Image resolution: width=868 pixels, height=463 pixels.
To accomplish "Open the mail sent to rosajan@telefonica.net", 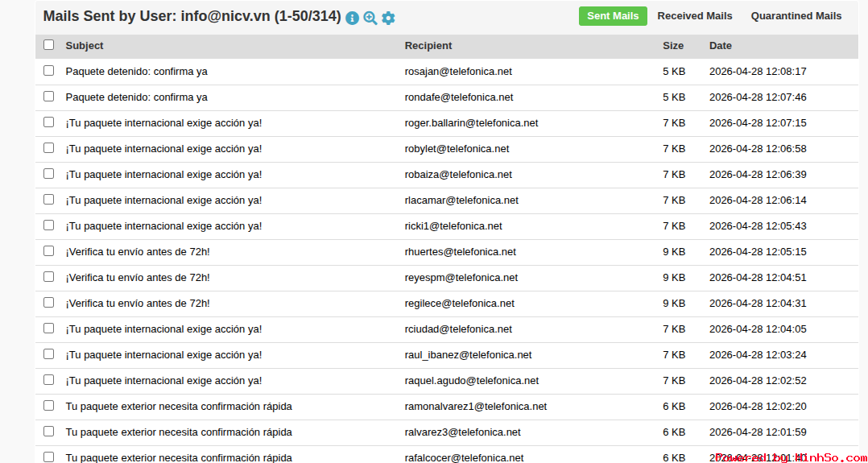I will (136, 72).
